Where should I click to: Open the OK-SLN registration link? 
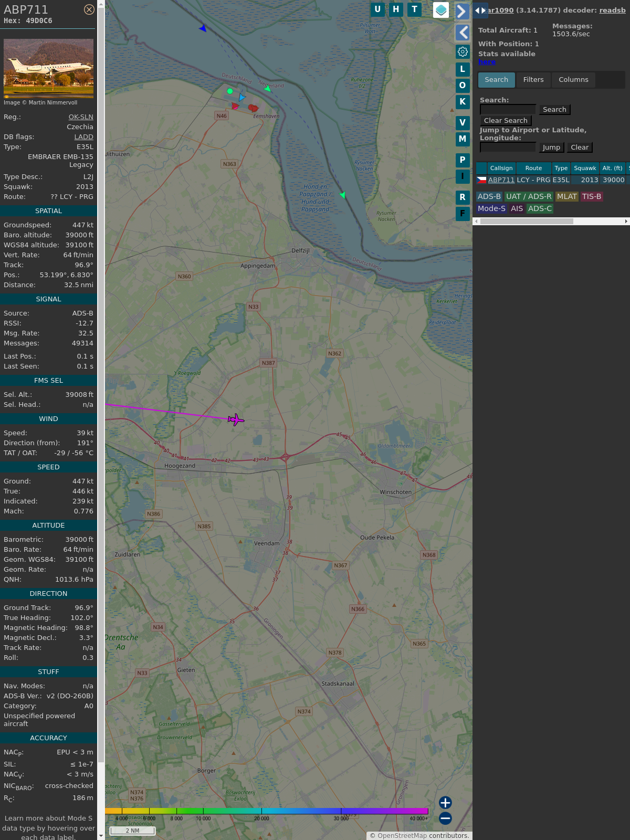tap(81, 117)
